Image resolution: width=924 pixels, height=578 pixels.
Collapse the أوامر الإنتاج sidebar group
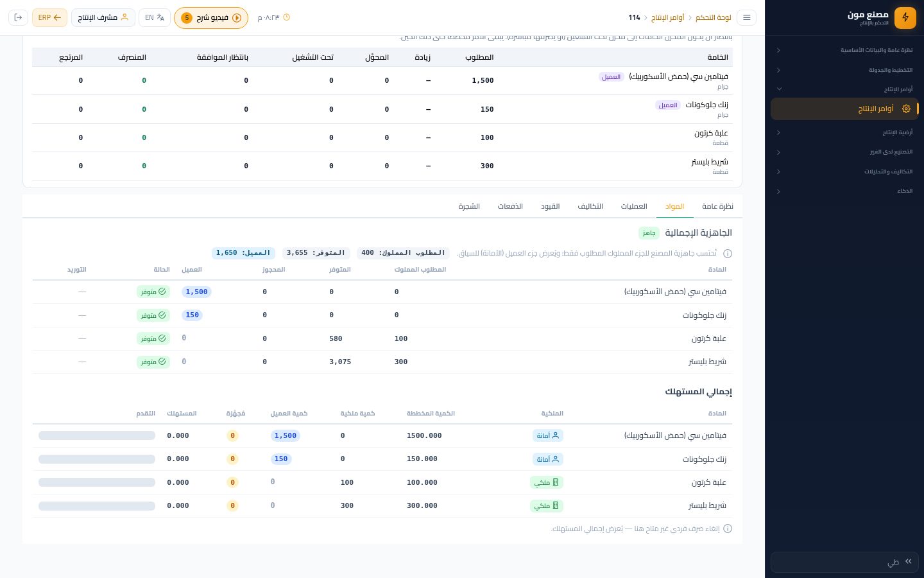[x=844, y=89]
